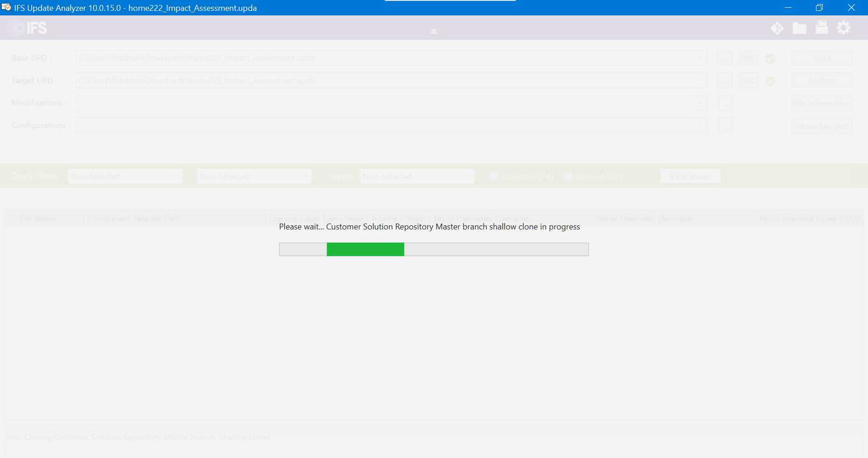This screenshot has width=868, height=458.
Task: Sort by the No of Overrides column header
Action: pyautogui.click(x=626, y=218)
